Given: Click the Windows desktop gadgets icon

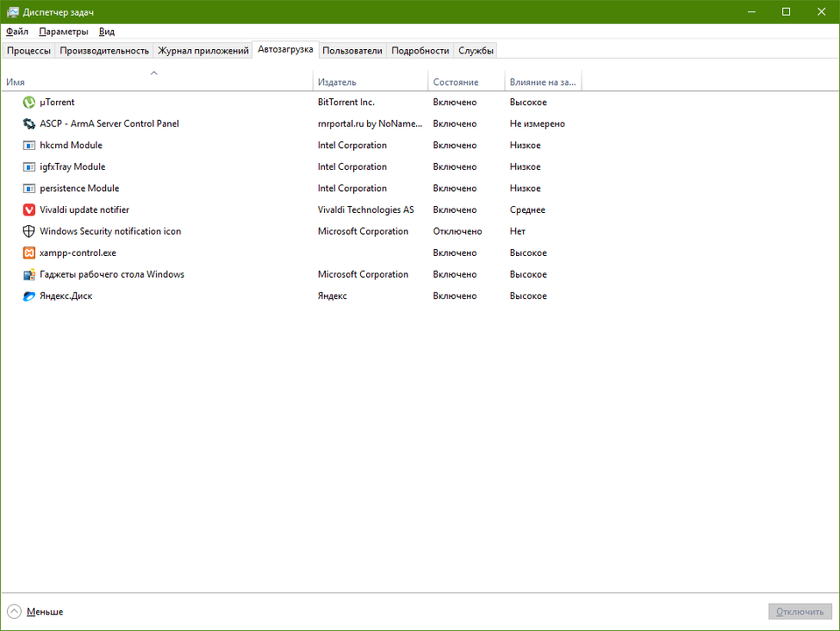Looking at the screenshot, I should [29, 274].
